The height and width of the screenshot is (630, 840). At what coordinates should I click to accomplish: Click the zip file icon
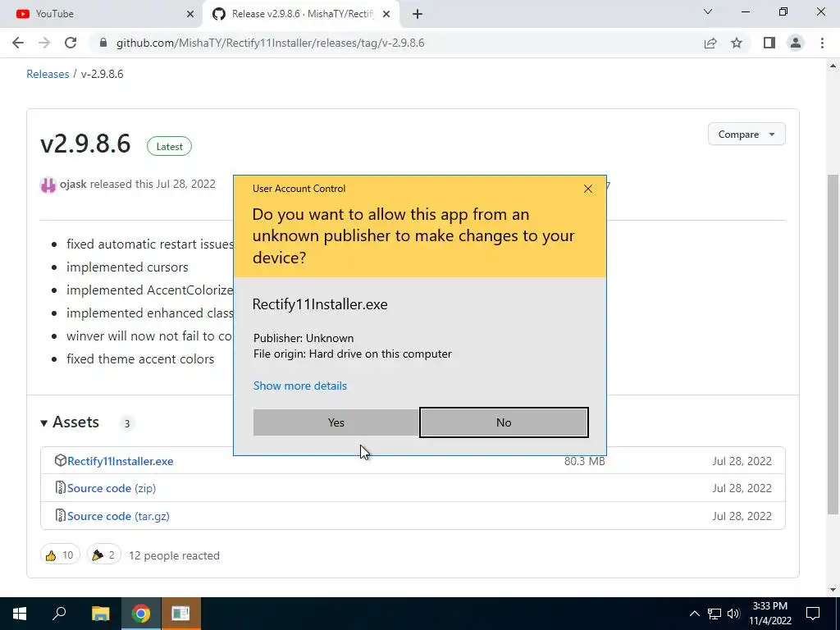61,487
